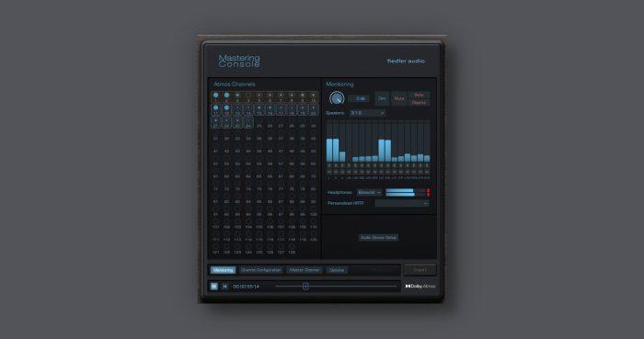
Task: Toggle the Dim monitoring button
Action: point(382,99)
